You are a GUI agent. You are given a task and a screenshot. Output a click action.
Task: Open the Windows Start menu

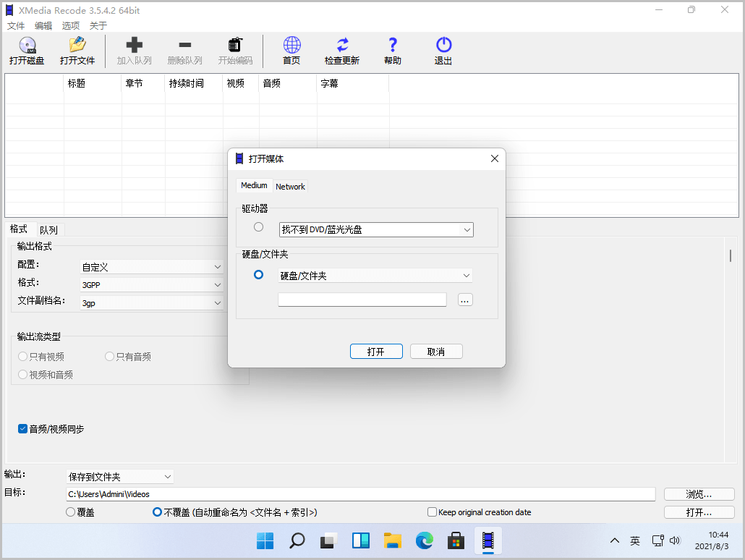tap(265, 541)
